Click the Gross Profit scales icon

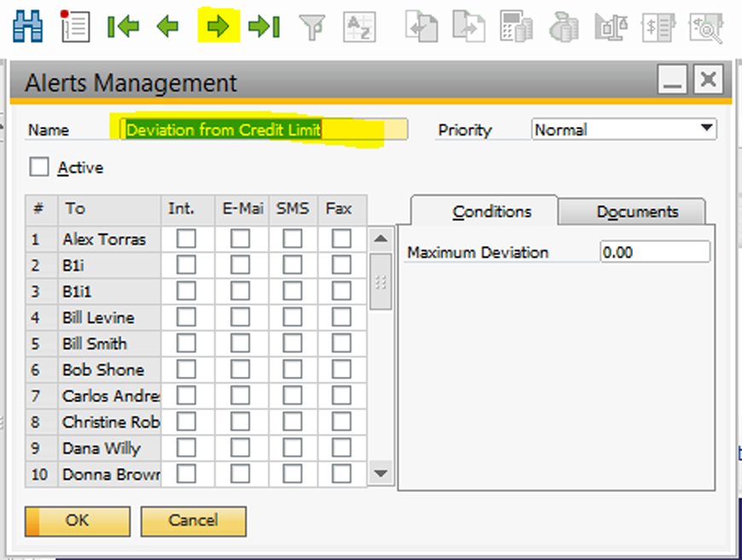[611, 26]
